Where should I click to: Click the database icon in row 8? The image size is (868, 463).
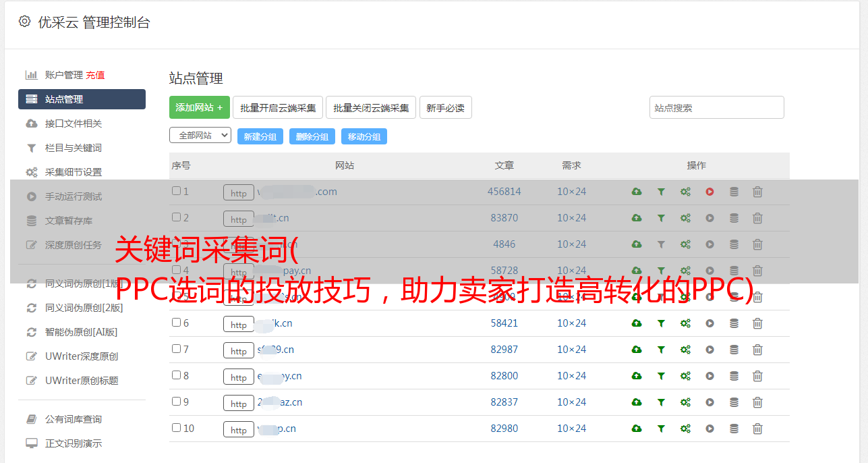[x=734, y=376]
